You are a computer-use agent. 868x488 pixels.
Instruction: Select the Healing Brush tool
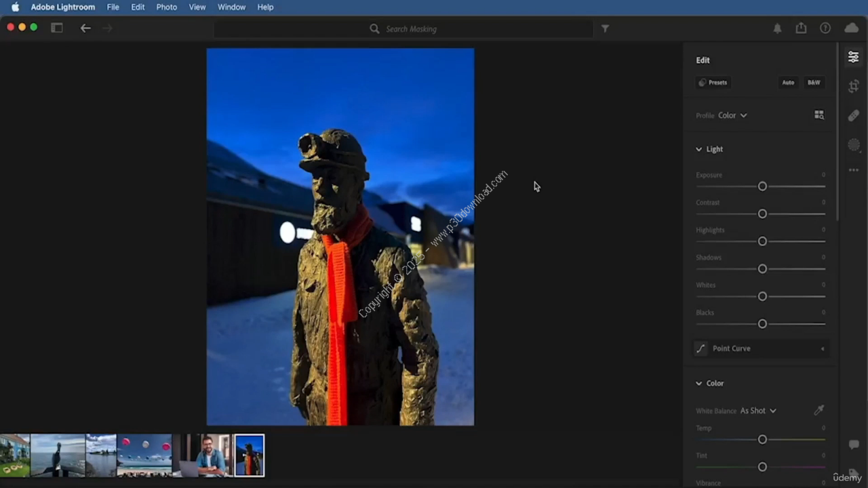click(853, 116)
